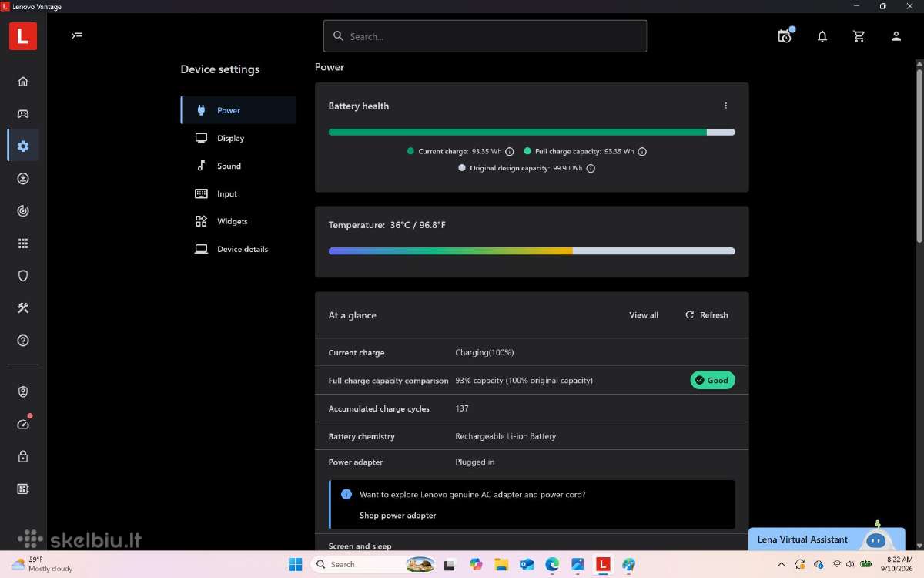Open the shield security sidebar icon
This screenshot has height=578, width=924.
[23, 275]
